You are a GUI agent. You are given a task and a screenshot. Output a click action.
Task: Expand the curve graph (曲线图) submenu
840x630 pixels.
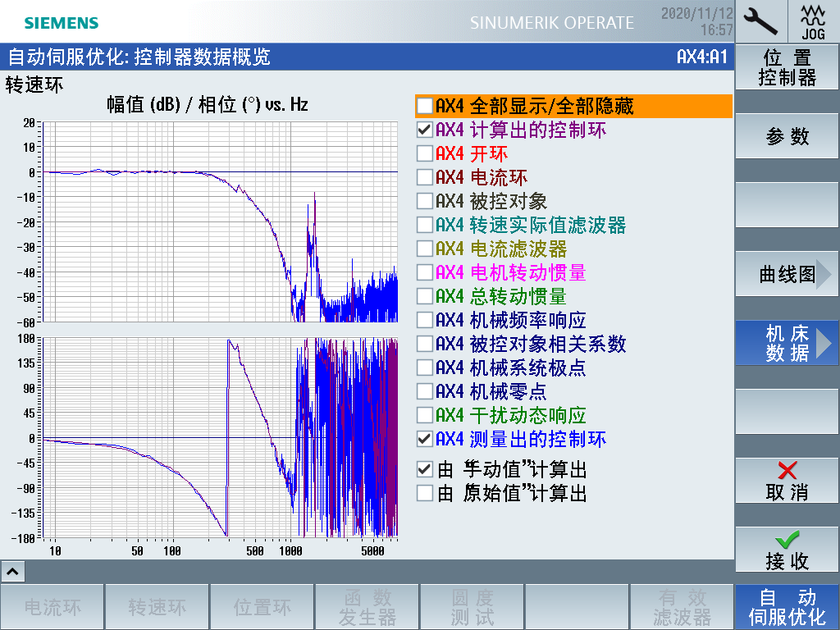click(787, 275)
